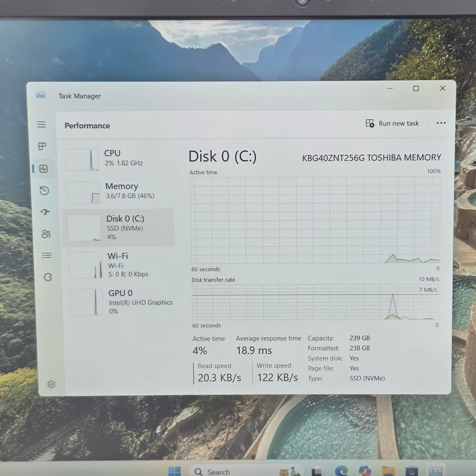
Task: Click the Disk active time graph
Action: tap(315, 220)
